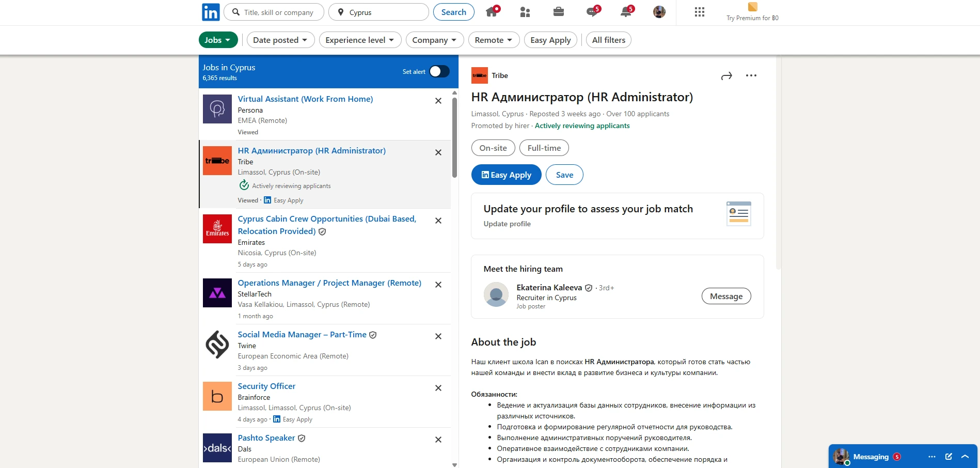Click the StellarTech logo thumbnail

coord(217,293)
